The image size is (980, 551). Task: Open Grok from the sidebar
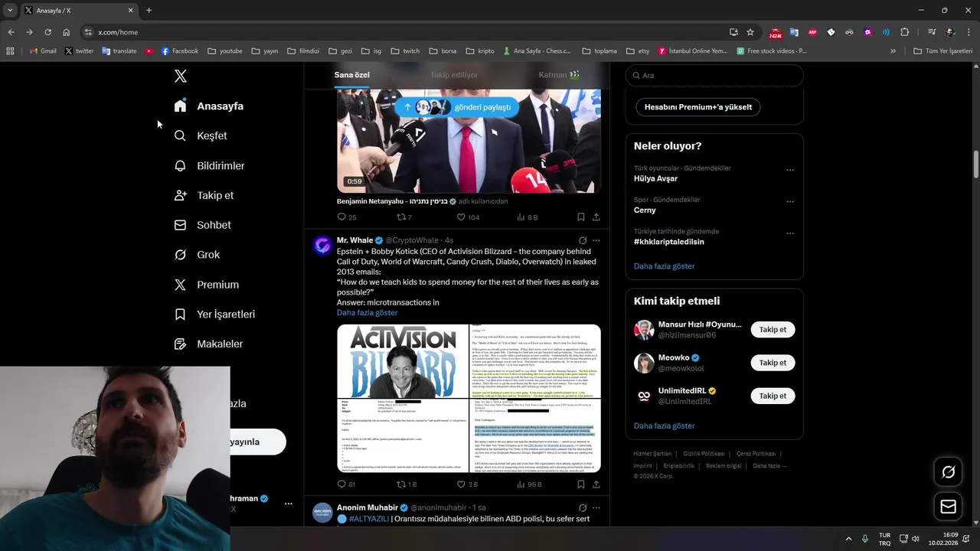(x=197, y=255)
